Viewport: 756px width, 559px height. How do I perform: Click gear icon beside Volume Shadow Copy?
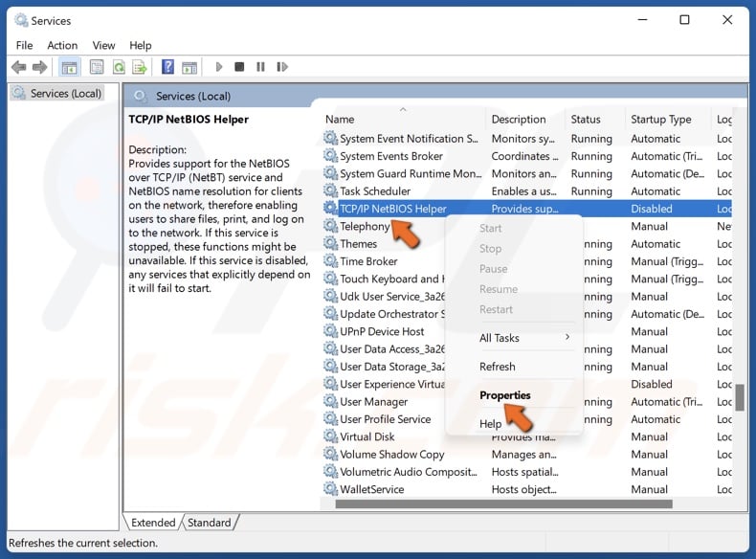point(330,454)
